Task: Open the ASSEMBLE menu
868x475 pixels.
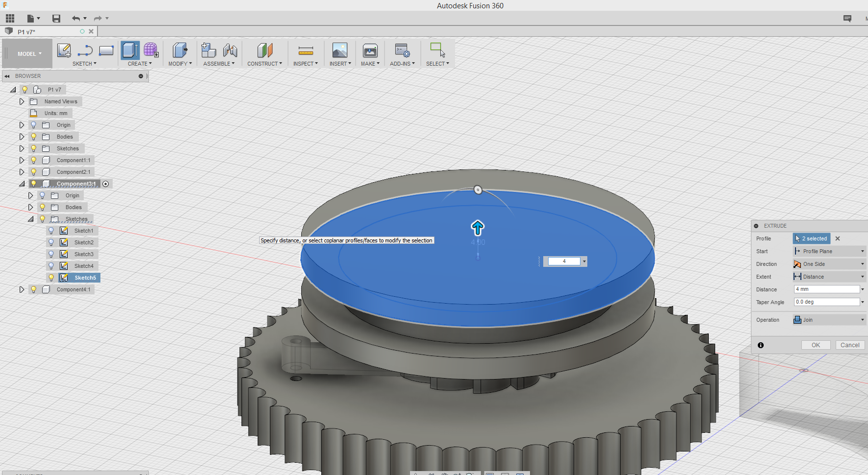Action: [219, 64]
